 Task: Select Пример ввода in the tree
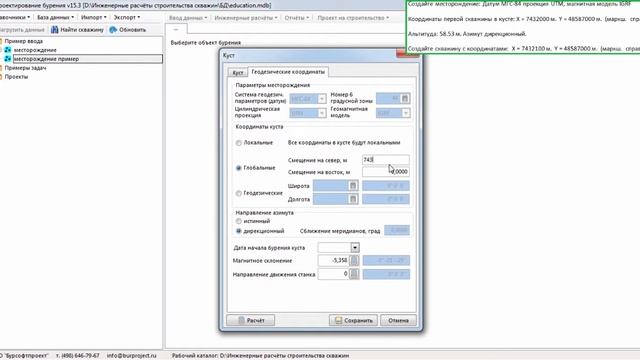tap(24, 41)
